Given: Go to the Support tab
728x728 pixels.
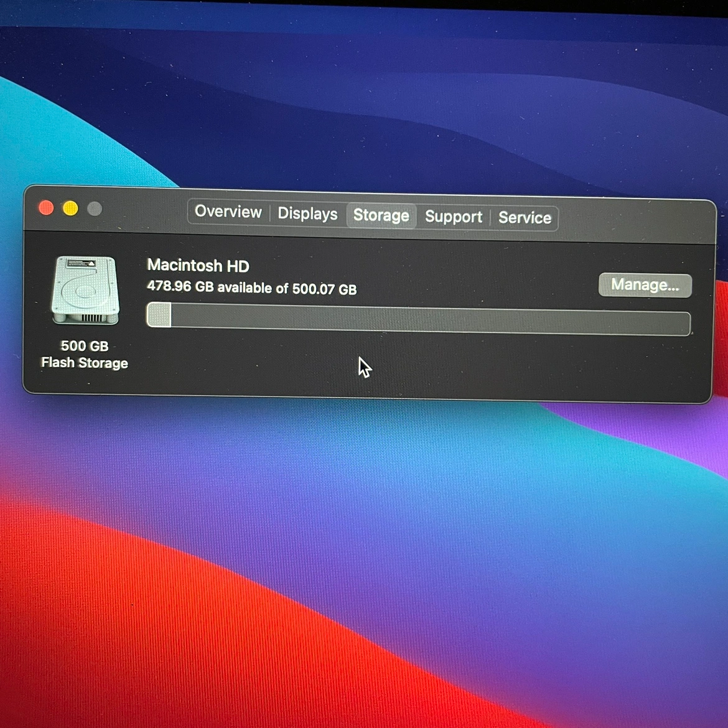Looking at the screenshot, I should pos(453,217).
